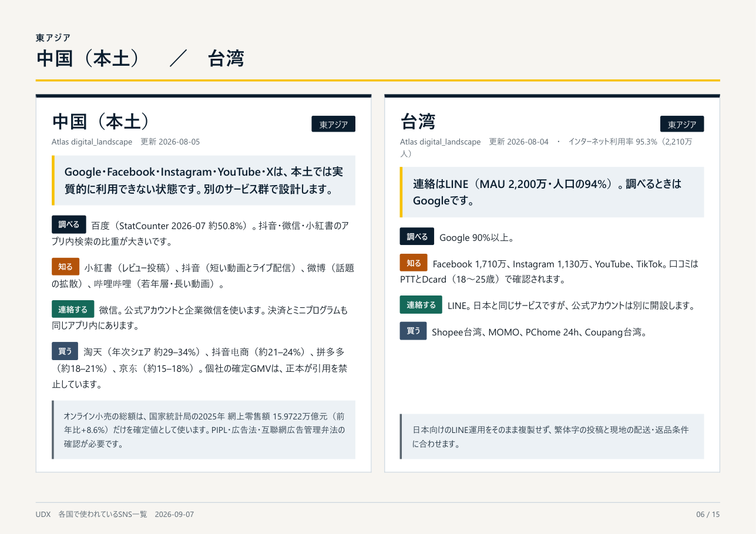Click the "更新 2026-08-05" update date
This screenshot has width=756, height=534.
click(x=170, y=142)
